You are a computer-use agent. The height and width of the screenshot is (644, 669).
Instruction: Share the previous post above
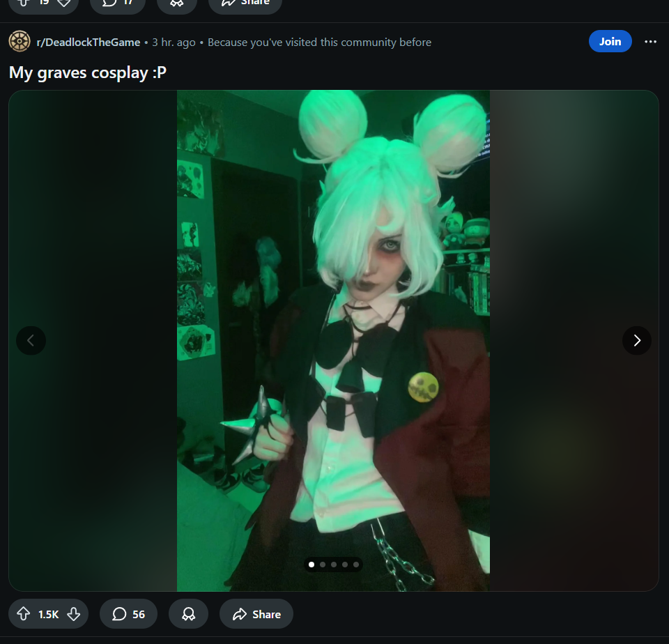pos(245,3)
